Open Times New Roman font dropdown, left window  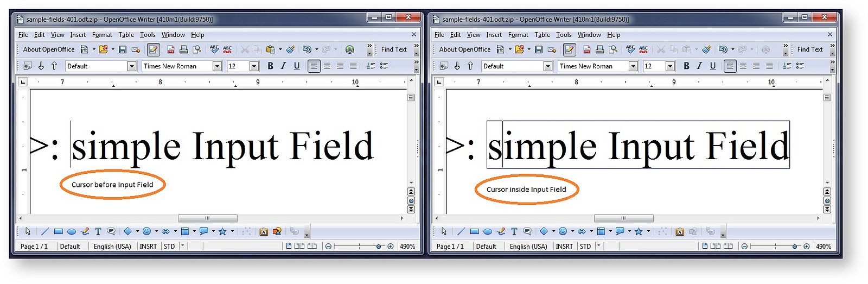217,66
